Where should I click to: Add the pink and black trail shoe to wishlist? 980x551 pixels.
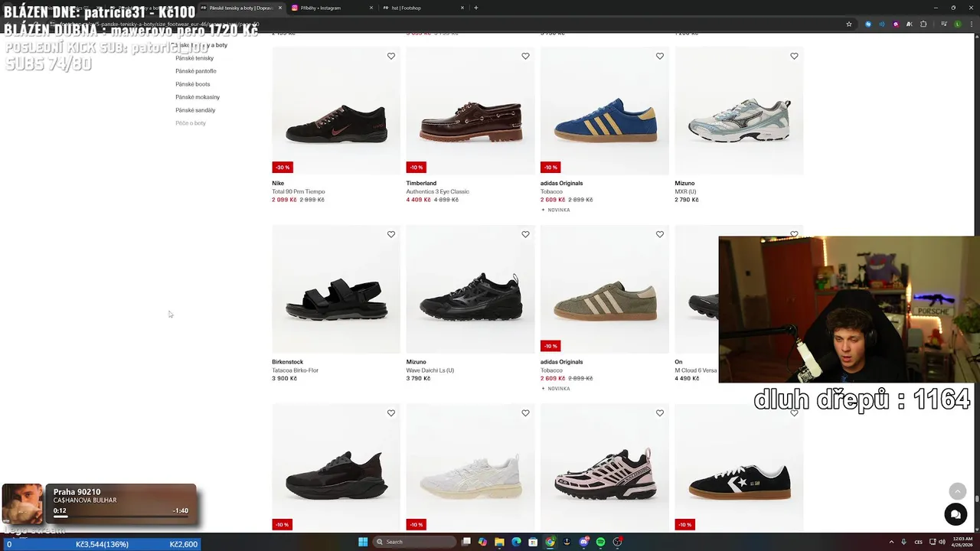(x=660, y=413)
